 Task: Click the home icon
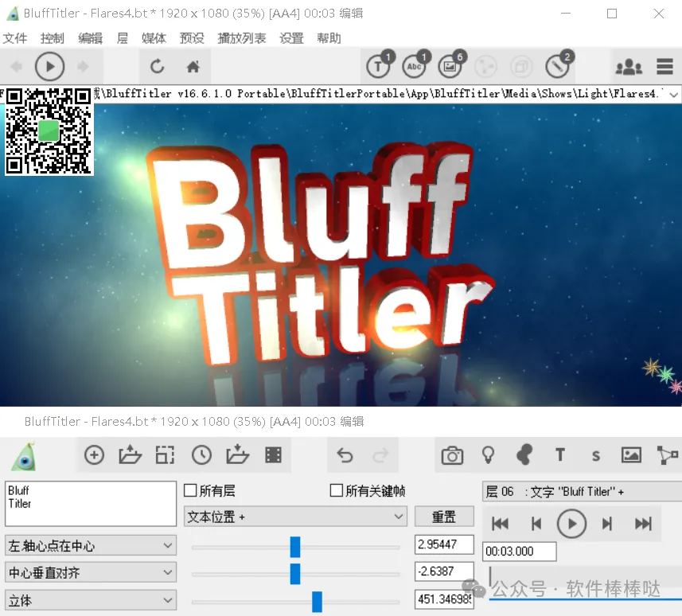coord(193,67)
